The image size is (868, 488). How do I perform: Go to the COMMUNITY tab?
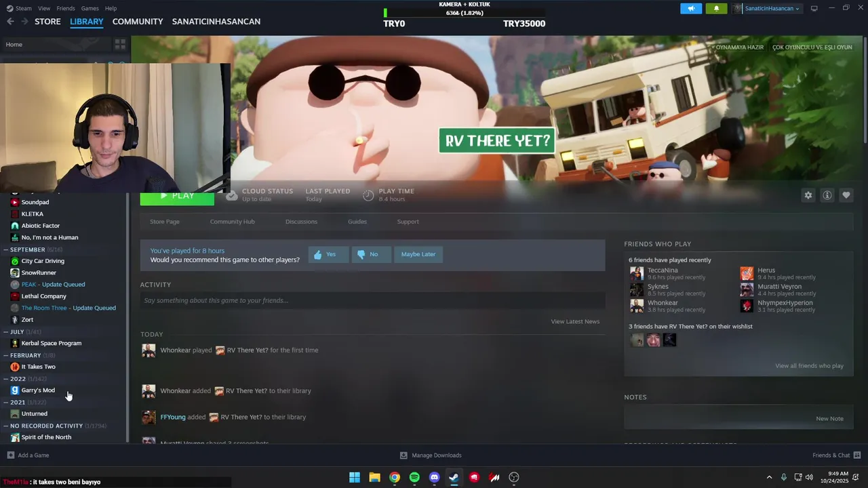point(138,22)
